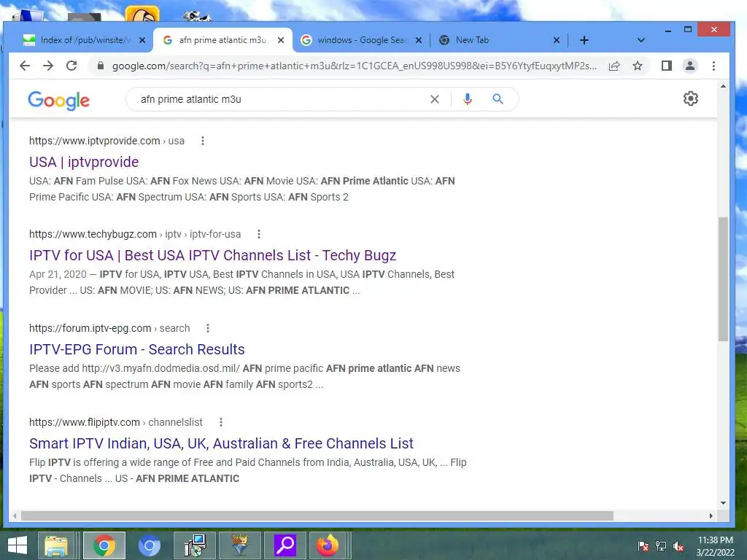Click forum.iptv-epg.com URL breadcrumb text
747x560 pixels.
pyautogui.click(x=109, y=328)
